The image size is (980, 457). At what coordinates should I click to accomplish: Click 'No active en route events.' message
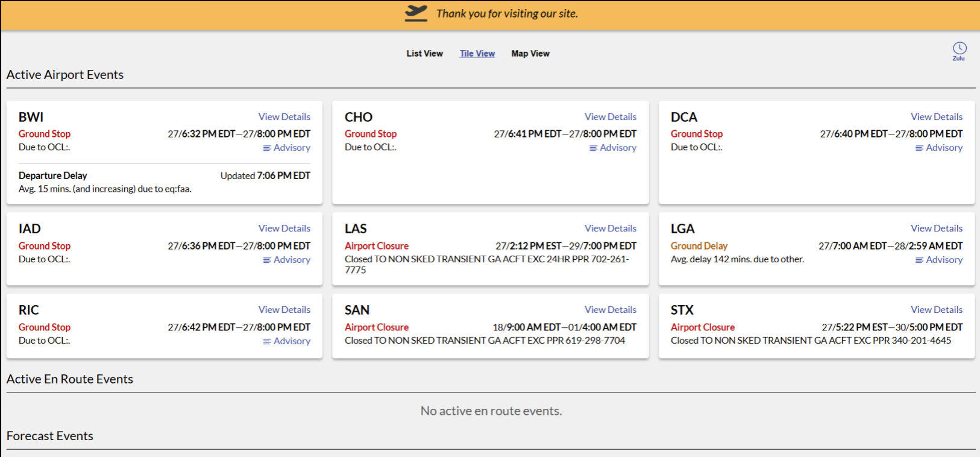click(x=491, y=411)
